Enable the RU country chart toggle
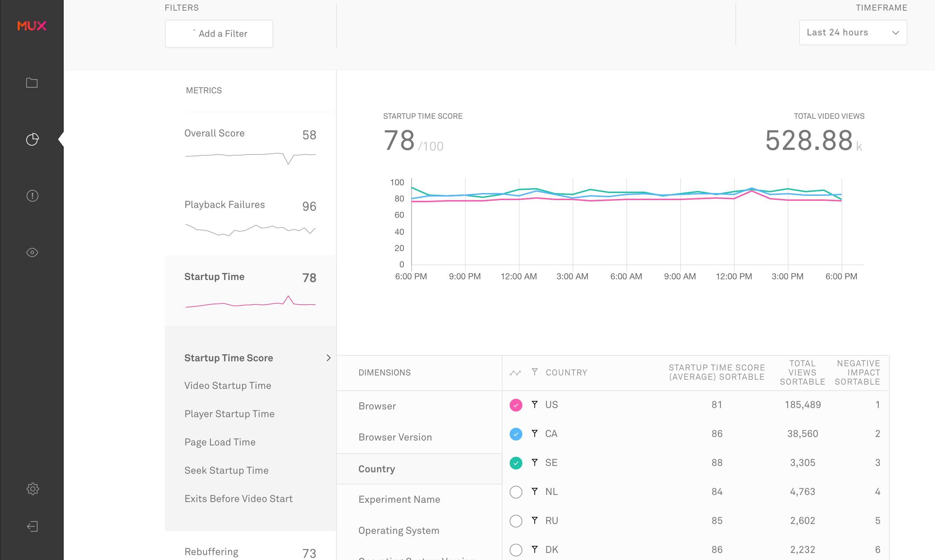Screen dimensions: 935x560 click(x=516, y=521)
